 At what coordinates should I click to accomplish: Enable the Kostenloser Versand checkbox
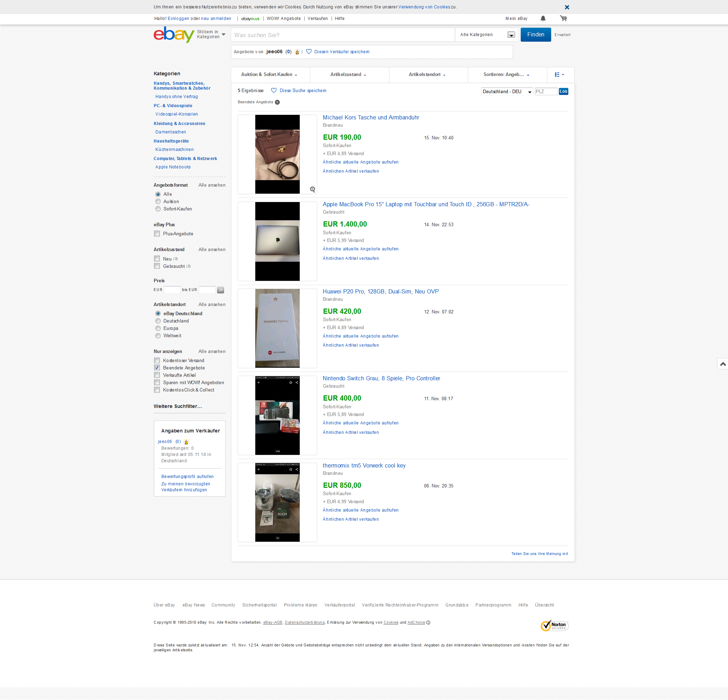[157, 361]
